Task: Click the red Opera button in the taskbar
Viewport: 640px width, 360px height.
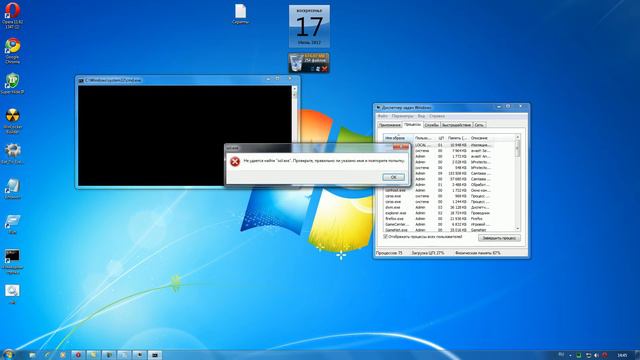Action: [x=78, y=355]
